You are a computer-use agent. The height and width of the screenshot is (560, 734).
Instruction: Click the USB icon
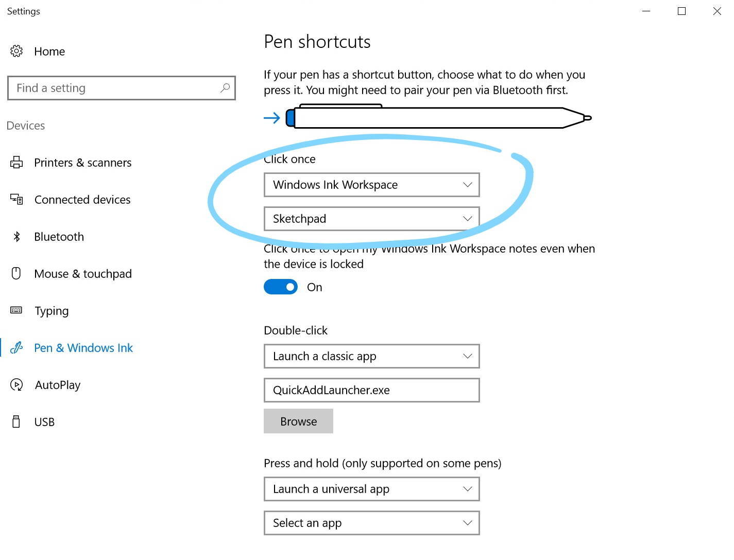(x=16, y=422)
